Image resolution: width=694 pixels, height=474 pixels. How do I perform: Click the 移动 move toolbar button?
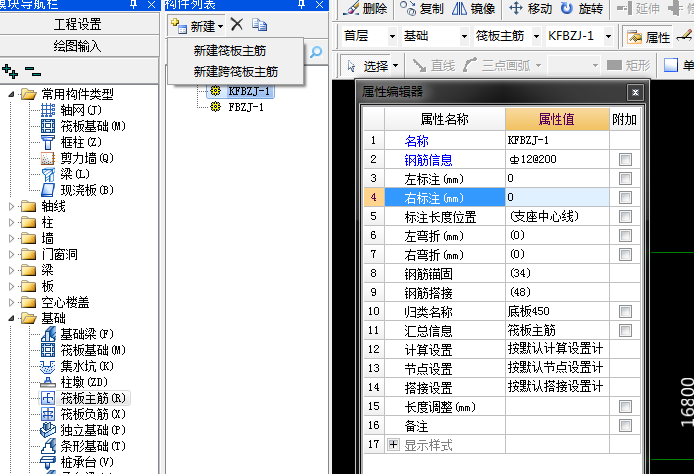[x=530, y=8]
